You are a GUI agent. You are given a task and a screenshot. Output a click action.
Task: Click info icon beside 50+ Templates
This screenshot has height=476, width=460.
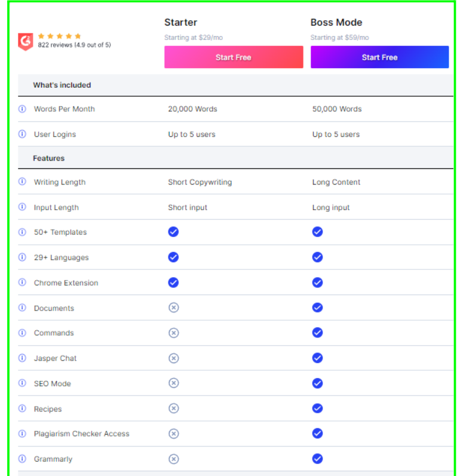(x=22, y=232)
